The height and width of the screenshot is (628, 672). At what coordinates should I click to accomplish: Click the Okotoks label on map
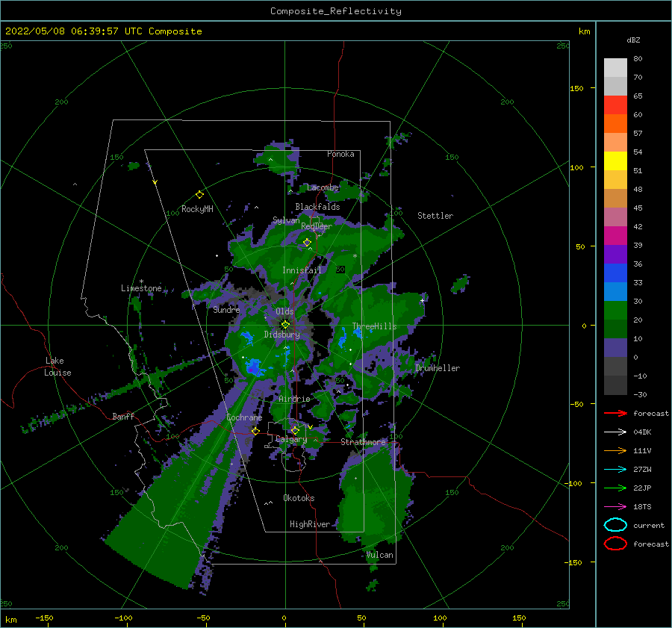[x=299, y=498]
